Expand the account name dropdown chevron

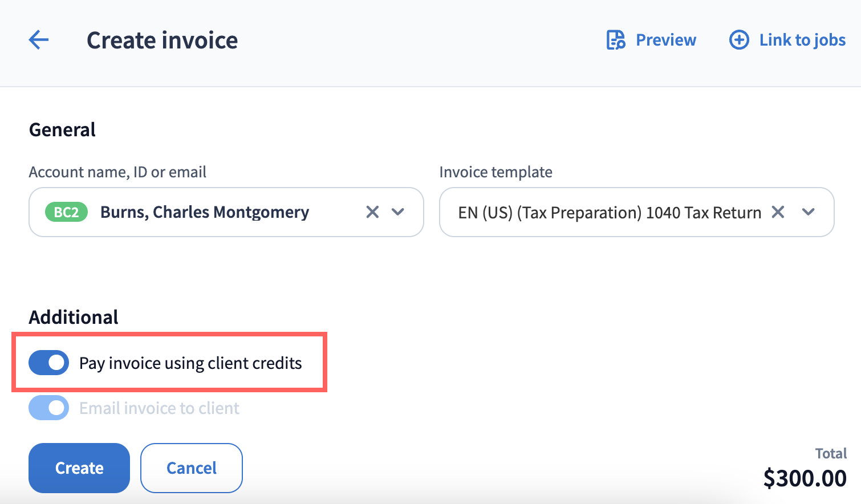click(x=398, y=212)
